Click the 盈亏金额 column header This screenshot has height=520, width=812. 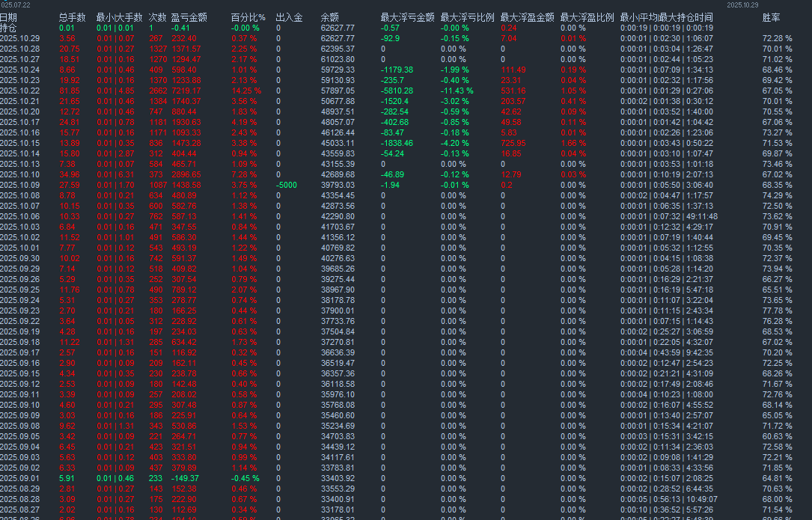[189, 18]
